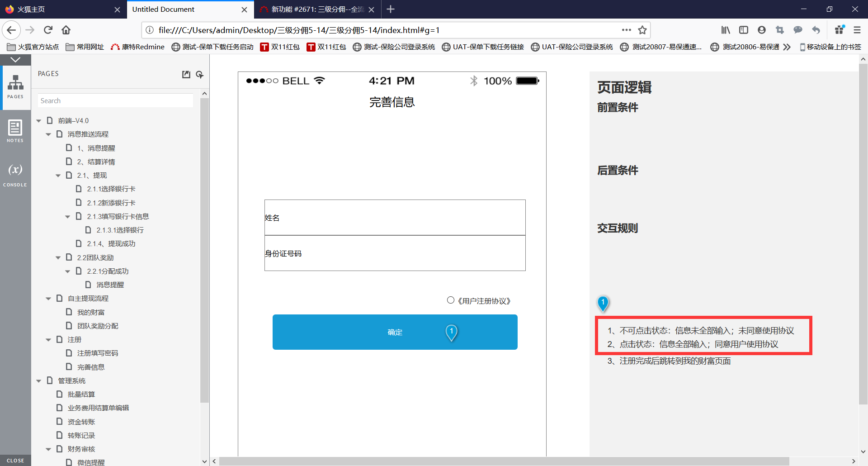Collapse the 管理系统 tree node
868x466 pixels.
(x=39, y=381)
